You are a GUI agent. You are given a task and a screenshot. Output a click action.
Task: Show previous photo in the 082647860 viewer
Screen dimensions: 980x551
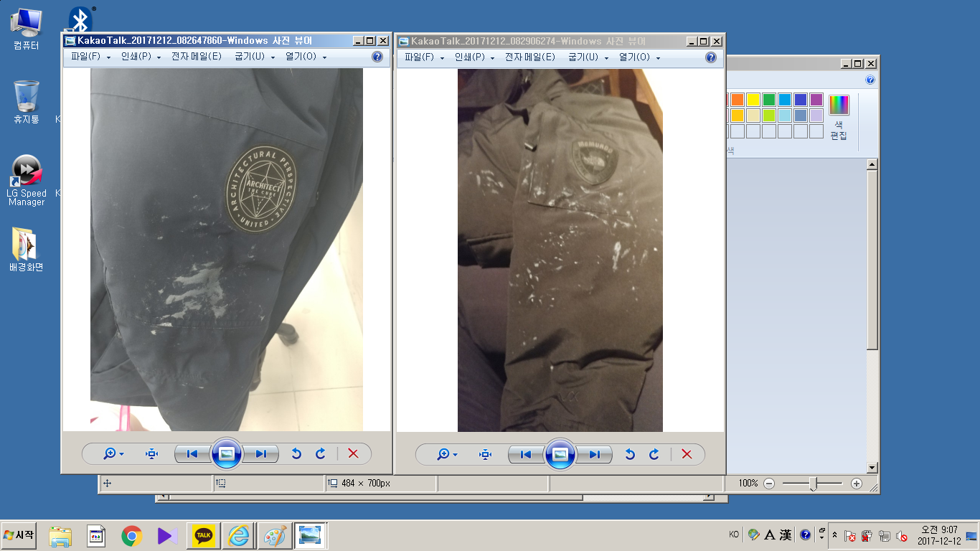point(192,453)
